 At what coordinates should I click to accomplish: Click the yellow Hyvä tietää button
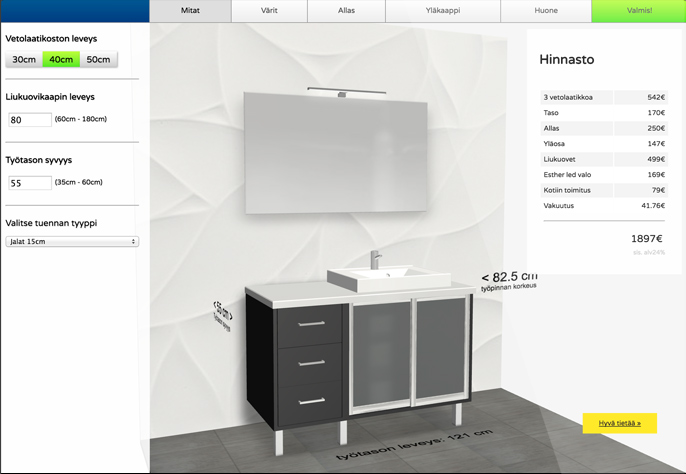(x=619, y=423)
